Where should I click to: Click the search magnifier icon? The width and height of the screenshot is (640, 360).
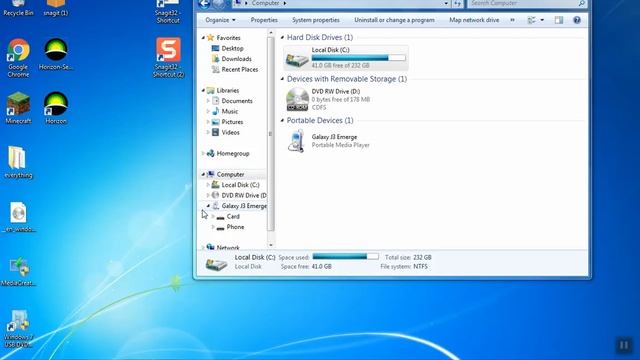tap(582, 3)
